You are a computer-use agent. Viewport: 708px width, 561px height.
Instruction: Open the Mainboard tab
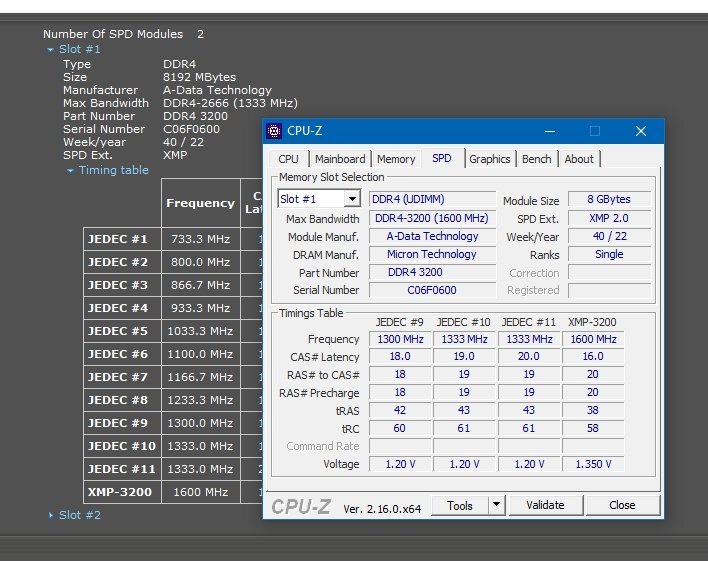click(340, 159)
